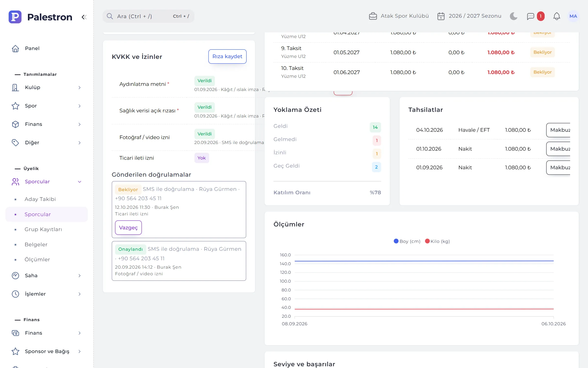588x368 pixels.
Task: Open the notifications bell
Action: coord(557,16)
